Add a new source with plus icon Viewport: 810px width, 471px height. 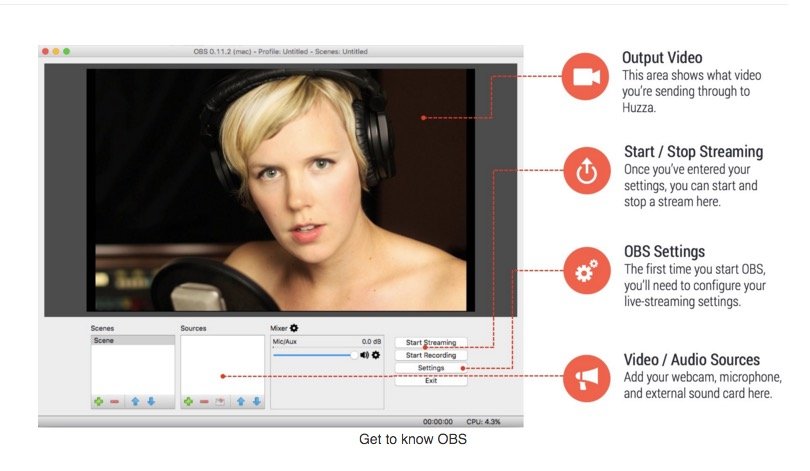[187, 401]
